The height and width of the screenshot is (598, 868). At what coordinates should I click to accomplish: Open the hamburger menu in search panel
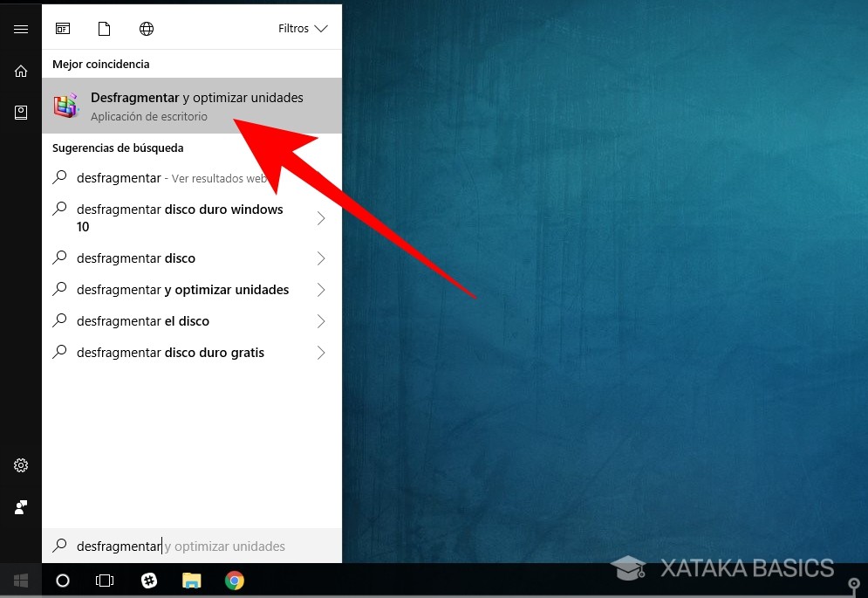click(21, 29)
